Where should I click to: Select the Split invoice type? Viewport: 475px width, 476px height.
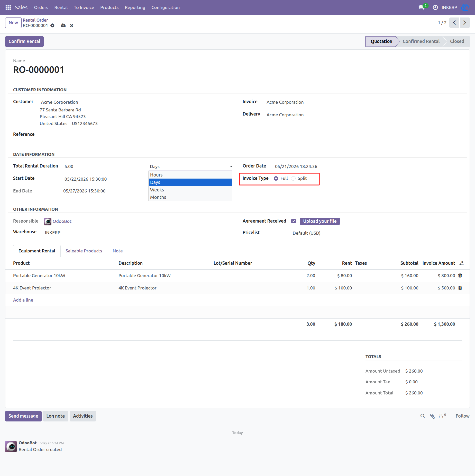(293, 179)
